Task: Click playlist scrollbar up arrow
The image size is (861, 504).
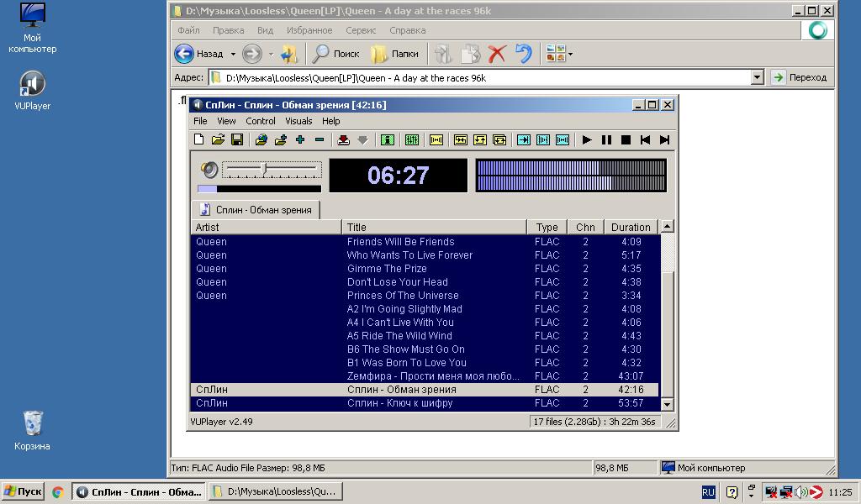Action: tap(667, 226)
